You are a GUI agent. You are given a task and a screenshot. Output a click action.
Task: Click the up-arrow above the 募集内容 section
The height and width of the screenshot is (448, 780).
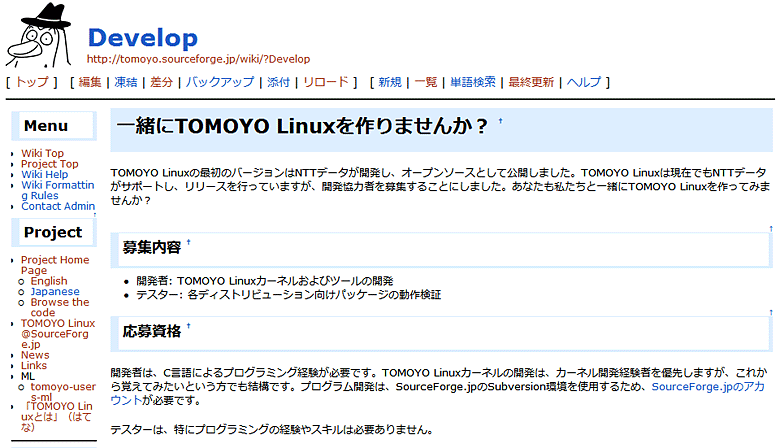[x=771, y=229]
